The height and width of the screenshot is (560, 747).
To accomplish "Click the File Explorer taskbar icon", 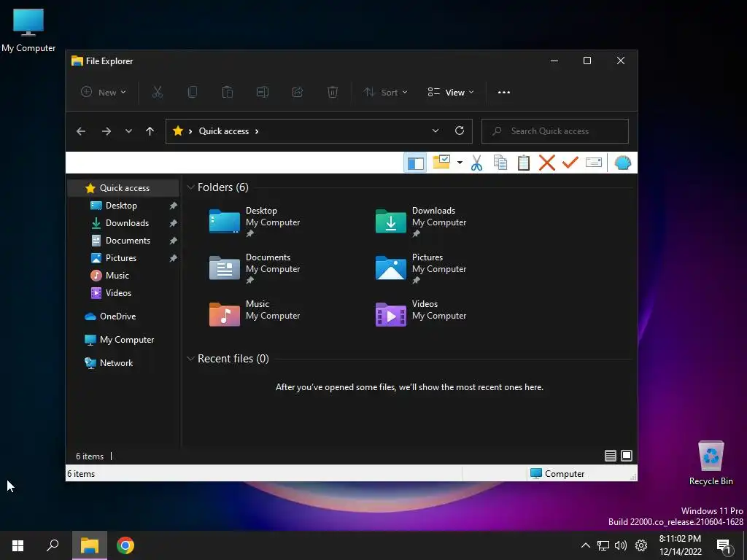I will pyautogui.click(x=90, y=545).
